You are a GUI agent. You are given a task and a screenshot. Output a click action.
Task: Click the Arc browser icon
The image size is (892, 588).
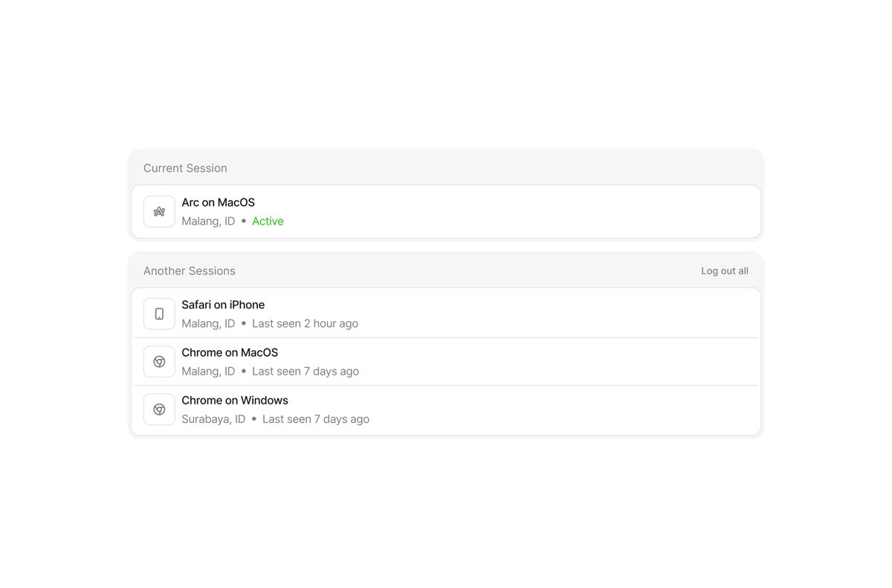[159, 212]
